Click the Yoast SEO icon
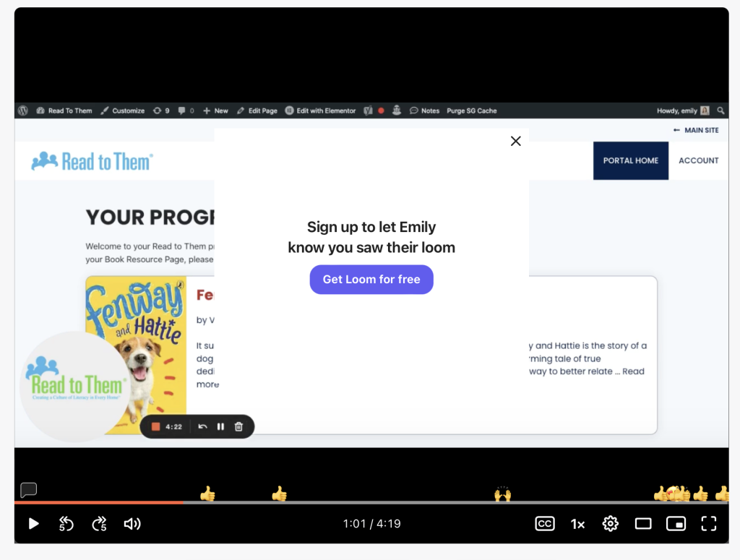Screen dimensions: 740x560 [x=368, y=111]
